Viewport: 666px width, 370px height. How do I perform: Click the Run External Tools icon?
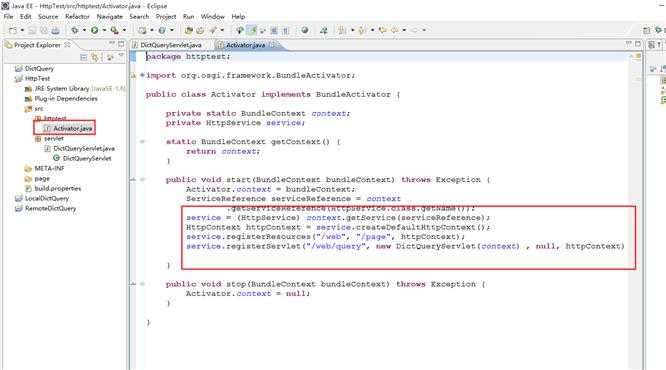click(114, 31)
